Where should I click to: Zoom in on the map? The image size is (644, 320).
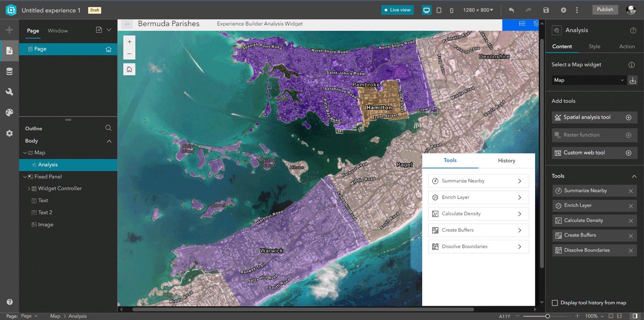(x=129, y=42)
